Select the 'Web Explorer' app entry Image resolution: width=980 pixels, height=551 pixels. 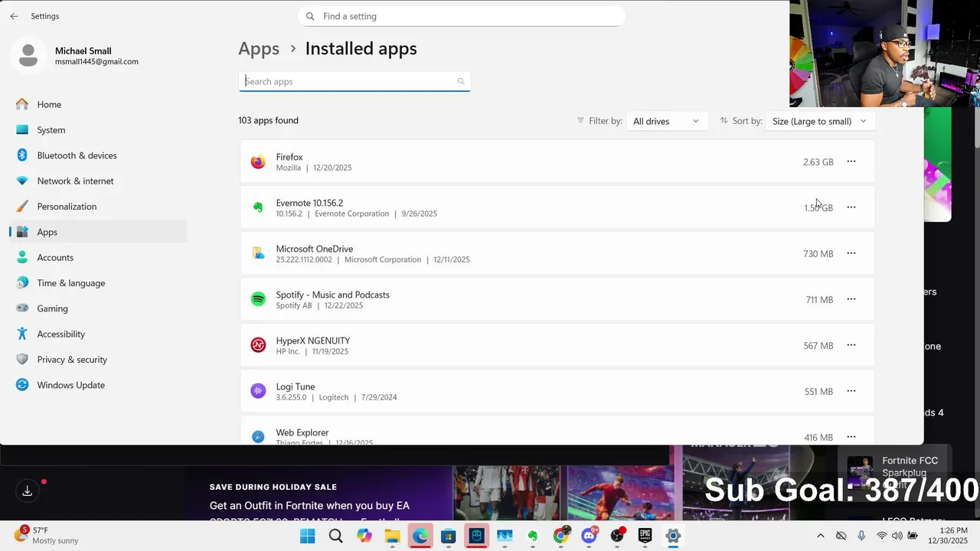(x=557, y=431)
